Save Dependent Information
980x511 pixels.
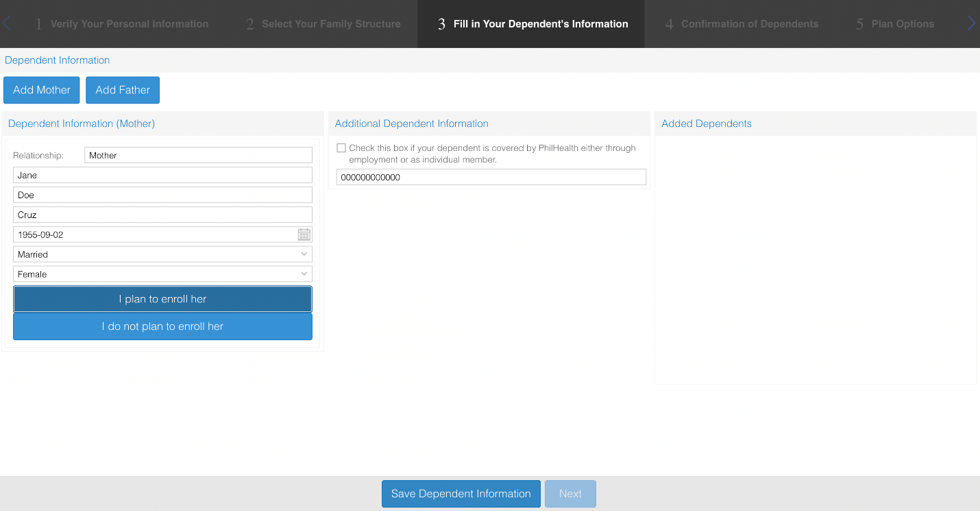click(x=461, y=494)
